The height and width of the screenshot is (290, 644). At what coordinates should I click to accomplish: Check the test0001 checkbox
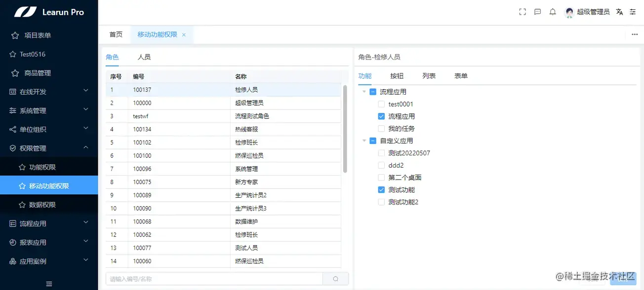(x=381, y=104)
